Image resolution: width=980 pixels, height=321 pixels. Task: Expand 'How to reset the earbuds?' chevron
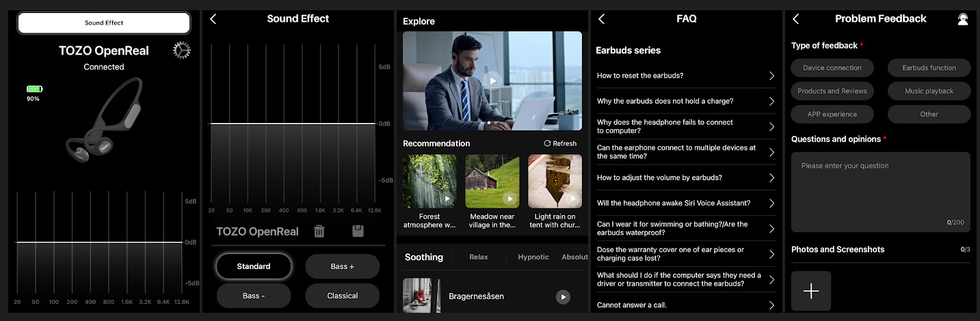771,76
